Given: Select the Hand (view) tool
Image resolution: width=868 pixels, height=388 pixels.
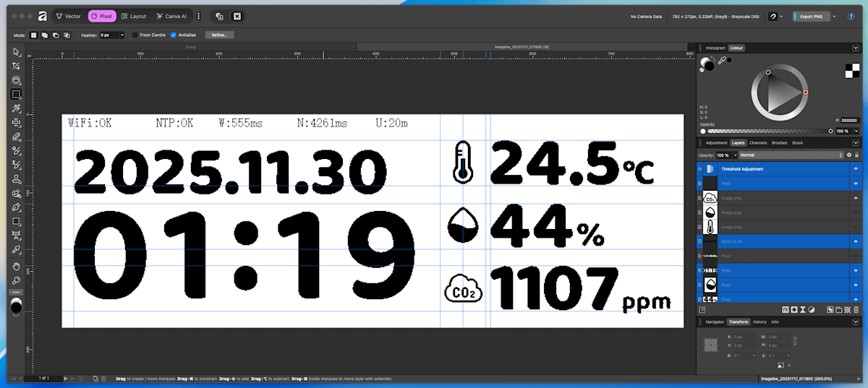Looking at the screenshot, I should [17, 266].
